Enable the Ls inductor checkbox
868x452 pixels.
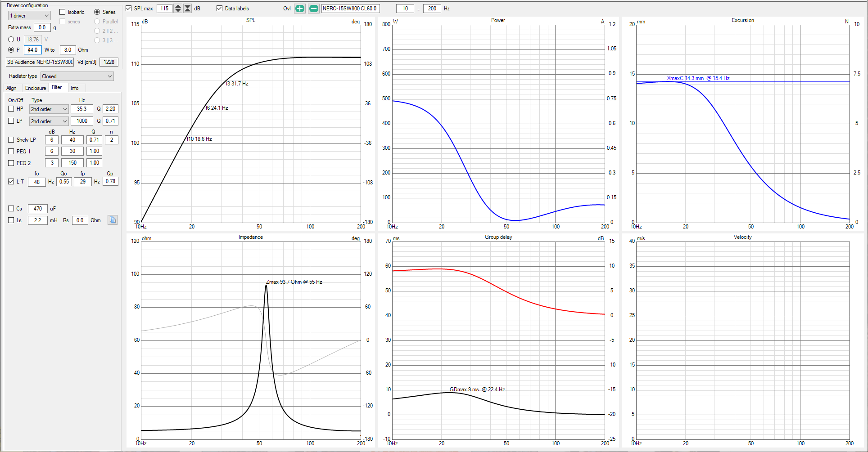(x=11, y=220)
